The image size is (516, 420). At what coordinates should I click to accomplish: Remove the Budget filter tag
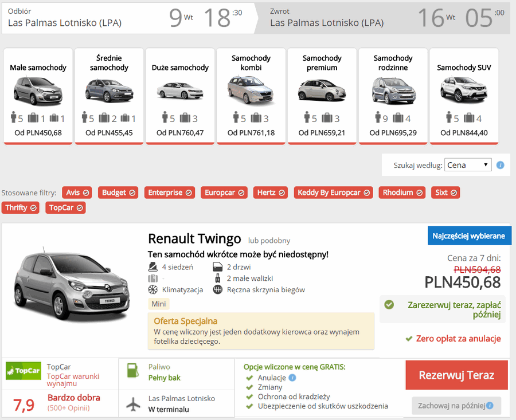pos(118,193)
